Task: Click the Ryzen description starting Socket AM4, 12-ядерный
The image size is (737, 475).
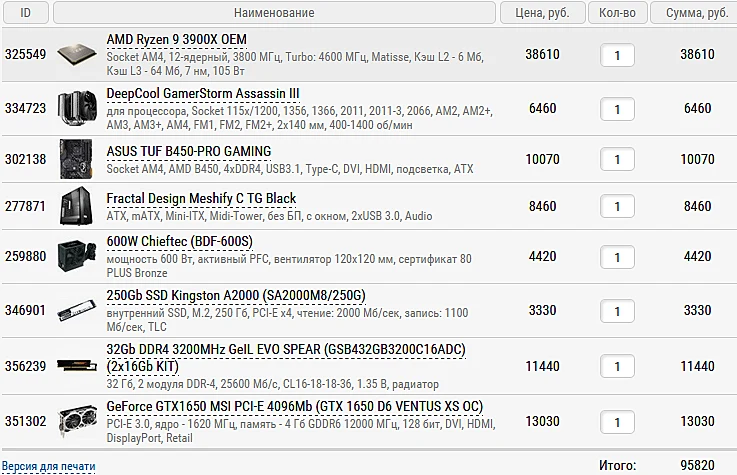Action: 295,64
